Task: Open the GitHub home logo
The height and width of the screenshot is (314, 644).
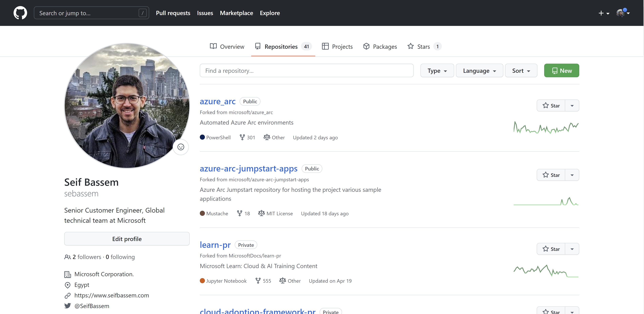Action: coord(20,13)
